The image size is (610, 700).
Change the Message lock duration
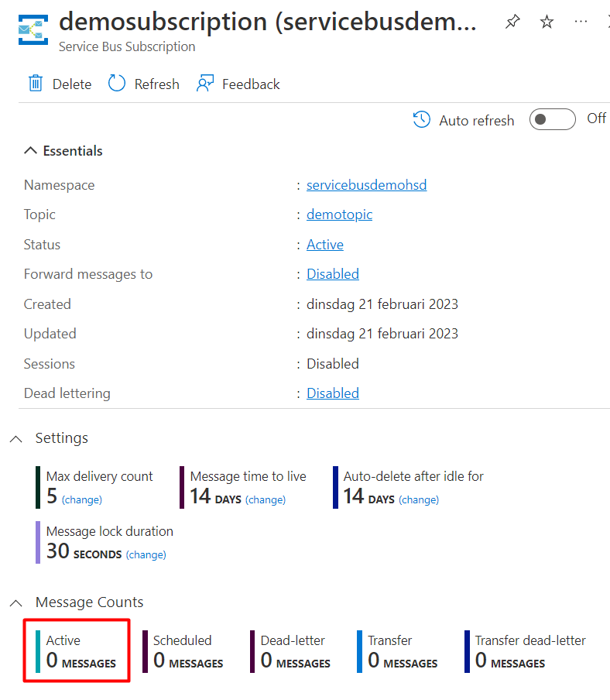[146, 554]
